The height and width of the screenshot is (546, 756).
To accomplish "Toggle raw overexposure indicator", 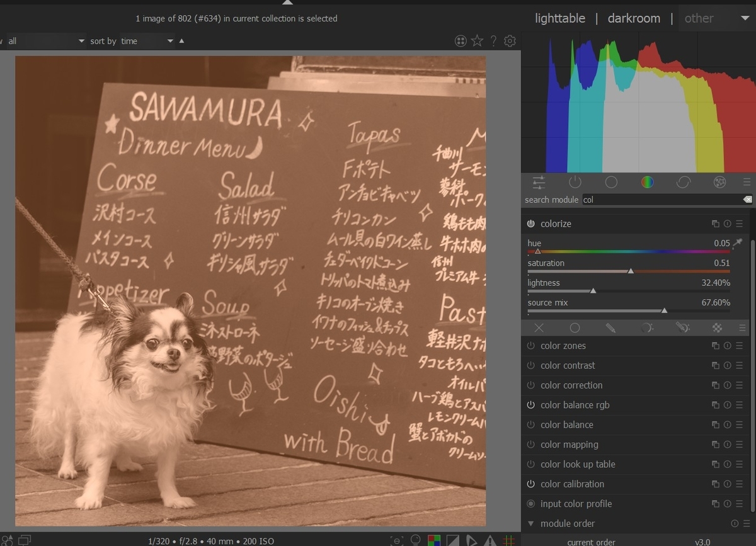I will click(434, 540).
